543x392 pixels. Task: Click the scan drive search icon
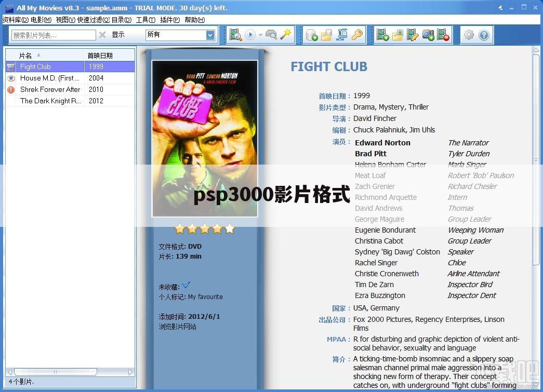[271, 35]
